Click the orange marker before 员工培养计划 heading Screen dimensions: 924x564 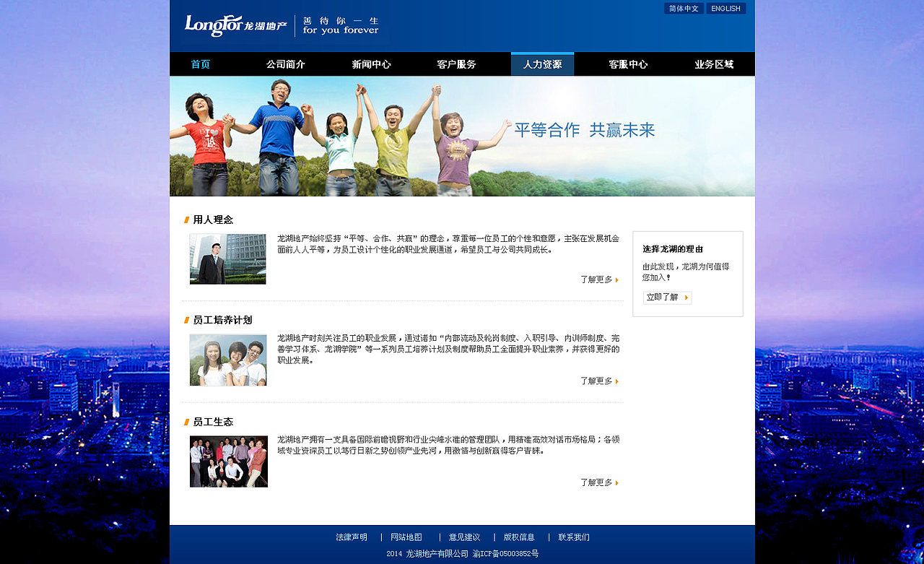coord(185,320)
